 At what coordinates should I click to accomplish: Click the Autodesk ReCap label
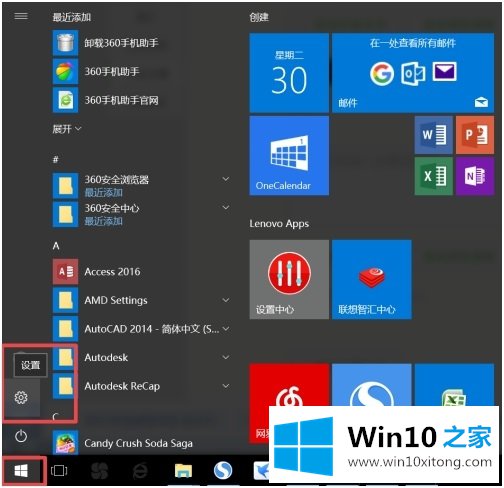coord(122,386)
